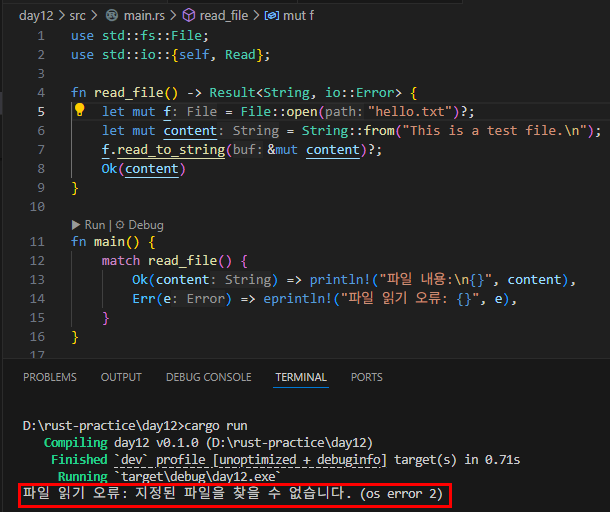Click the read_file function cube icon
The width and height of the screenshot is (610, 512).
(x=189, y=16)
